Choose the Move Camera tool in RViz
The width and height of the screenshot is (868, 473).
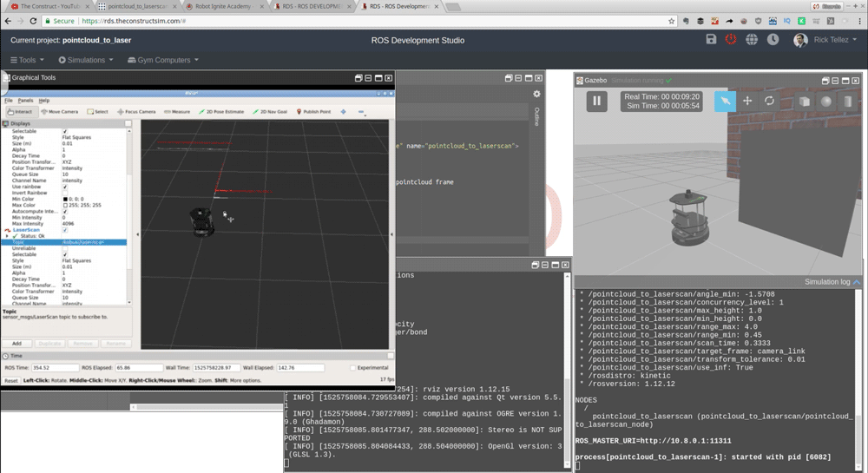pos(60,112)
